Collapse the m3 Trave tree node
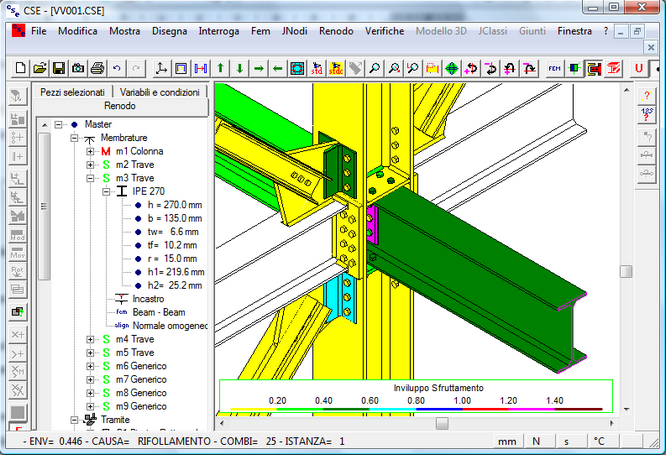 [91, 178]
